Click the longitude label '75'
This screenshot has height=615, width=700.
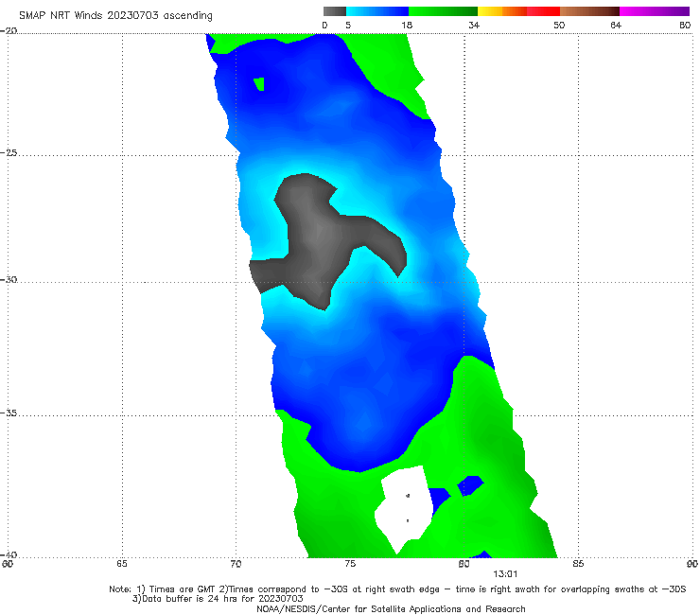click(350, 564)
